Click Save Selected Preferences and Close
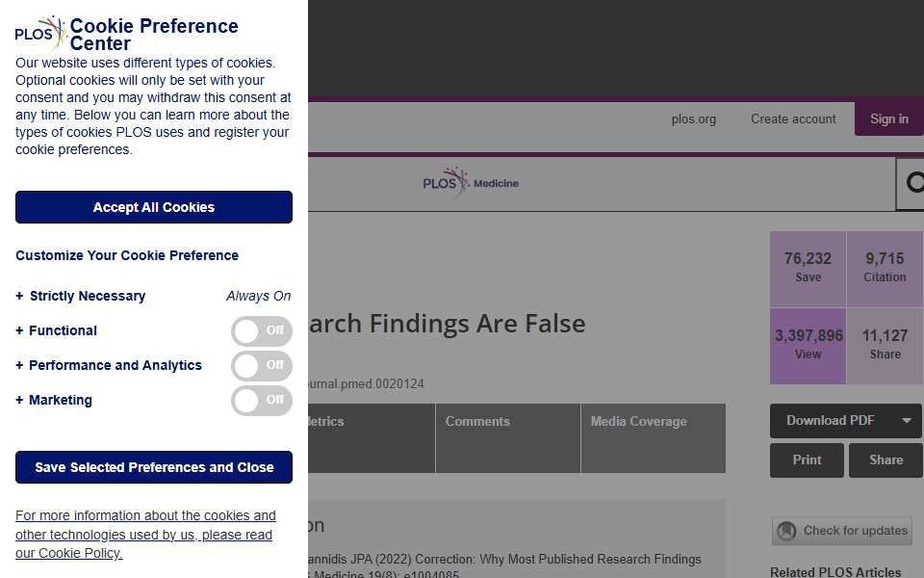Image resolution: width=924 pixels, height=578 pixels. click(154, 468)
